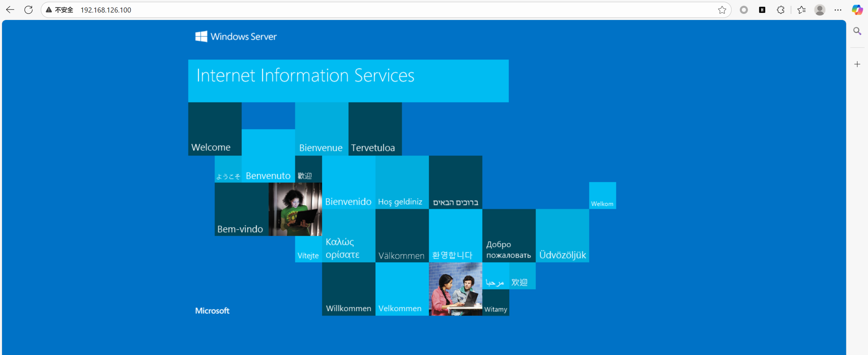Click the Microsoft logo text

[212, 311]
